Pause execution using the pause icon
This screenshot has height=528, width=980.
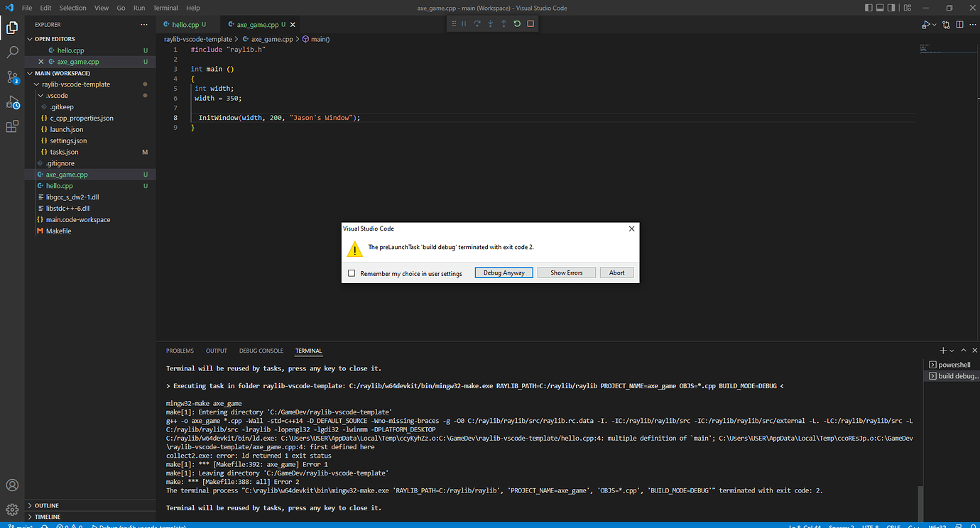tap(464, 23)
